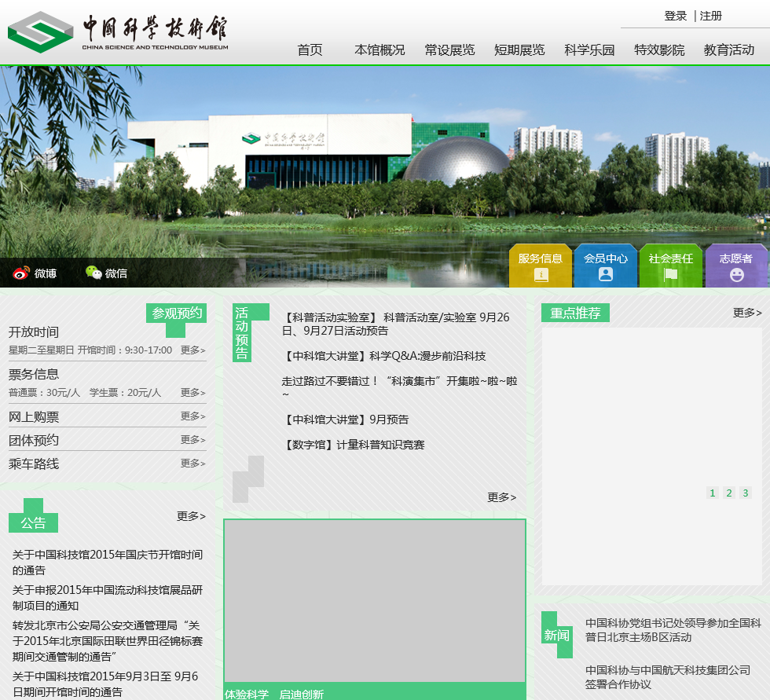This screenshot has width=770, height=700.
Task: Click the opening hours text 9:30-17:00
Action: (x=90, y=350)
